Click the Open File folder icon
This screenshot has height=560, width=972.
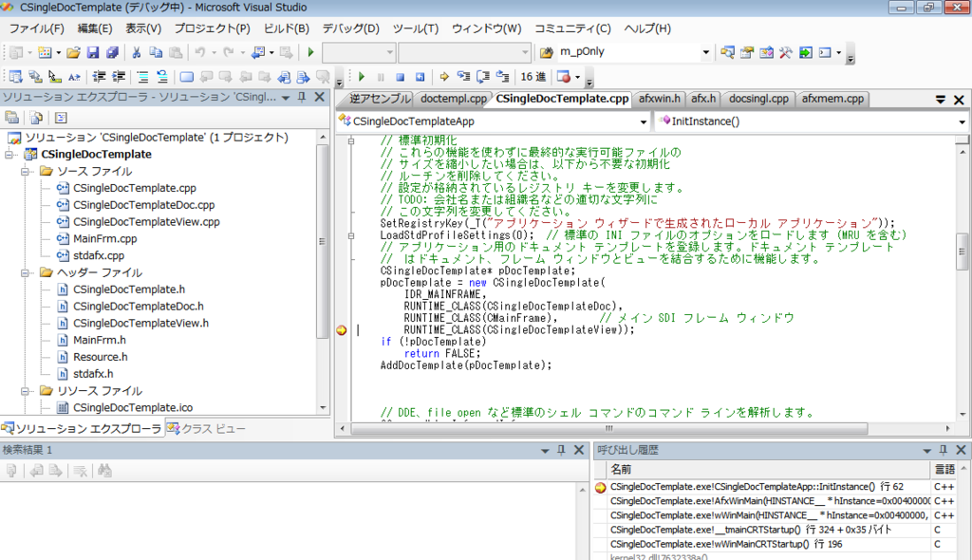(x=73, y=53)
